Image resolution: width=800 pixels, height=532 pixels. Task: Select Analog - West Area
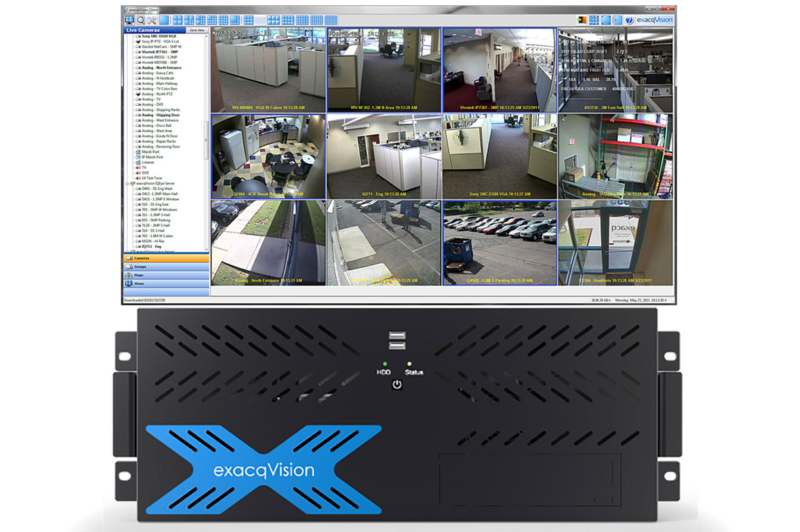pos(157,131)
